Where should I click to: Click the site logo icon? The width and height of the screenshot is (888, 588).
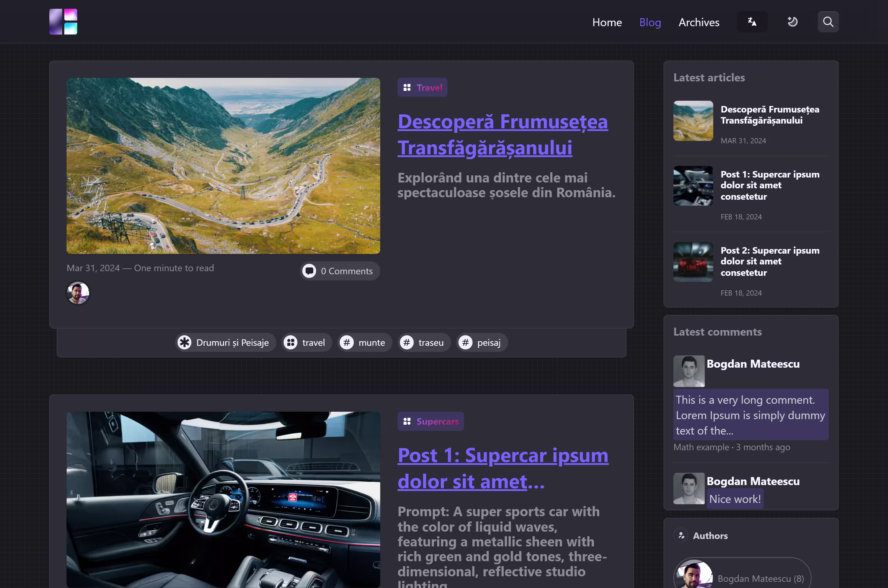[x=63, y=22]
